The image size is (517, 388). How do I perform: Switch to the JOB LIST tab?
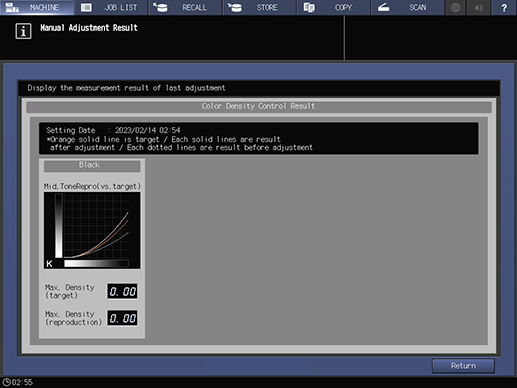[111, 7]
